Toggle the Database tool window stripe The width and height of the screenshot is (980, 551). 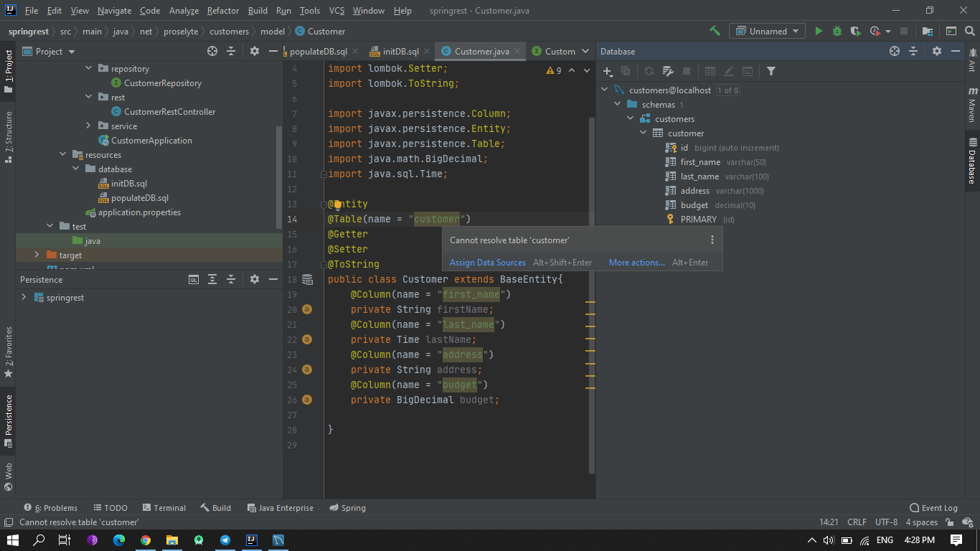[x=972, y=161]
